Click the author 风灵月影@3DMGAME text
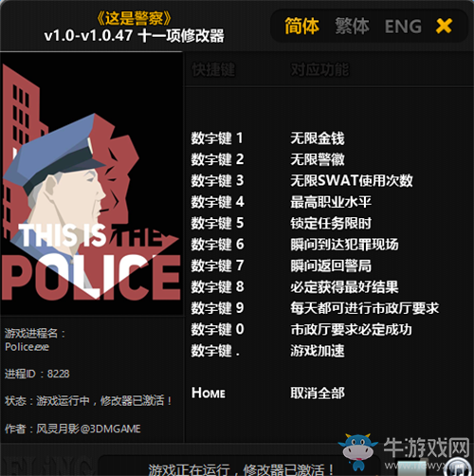 click(88, 429)
